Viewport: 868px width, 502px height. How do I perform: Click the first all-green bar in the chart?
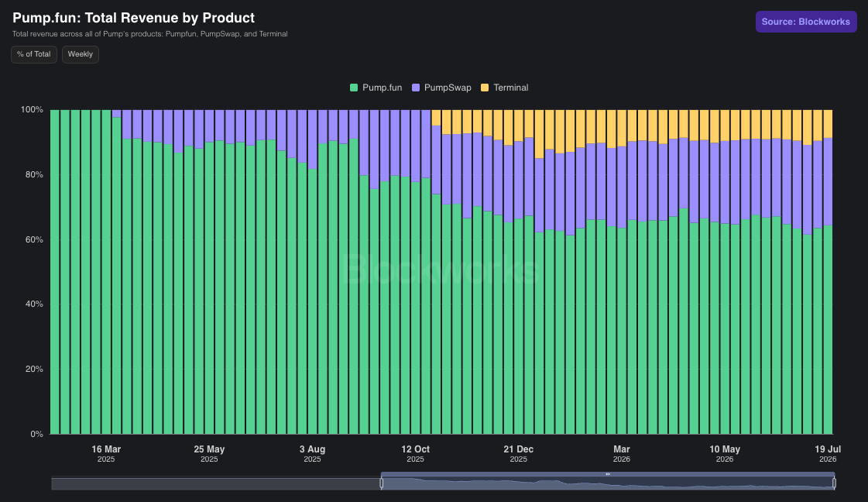[x=55, y=271]
